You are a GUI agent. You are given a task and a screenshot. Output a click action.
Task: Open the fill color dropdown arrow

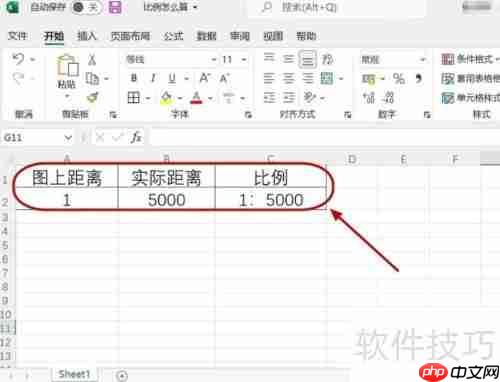tap(180, 98)
